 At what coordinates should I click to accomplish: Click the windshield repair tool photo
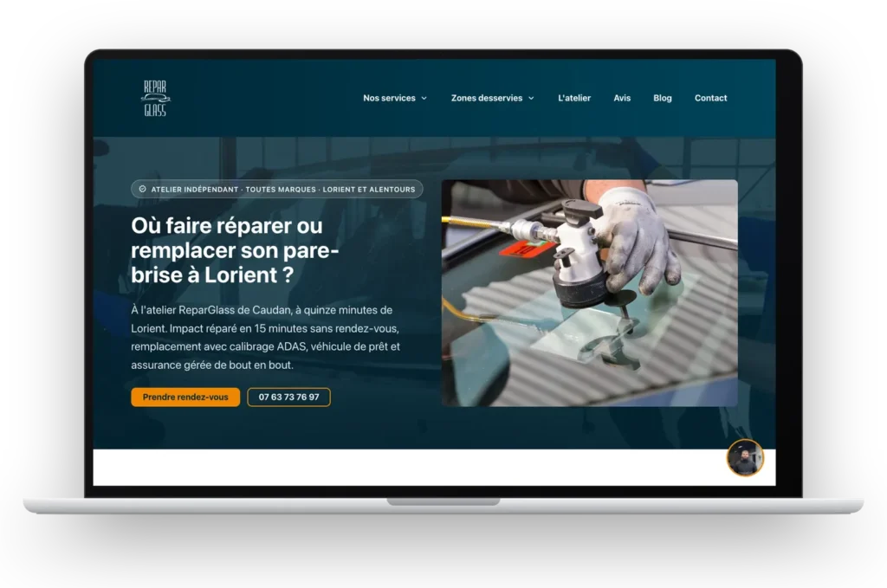tap(589, 293)
